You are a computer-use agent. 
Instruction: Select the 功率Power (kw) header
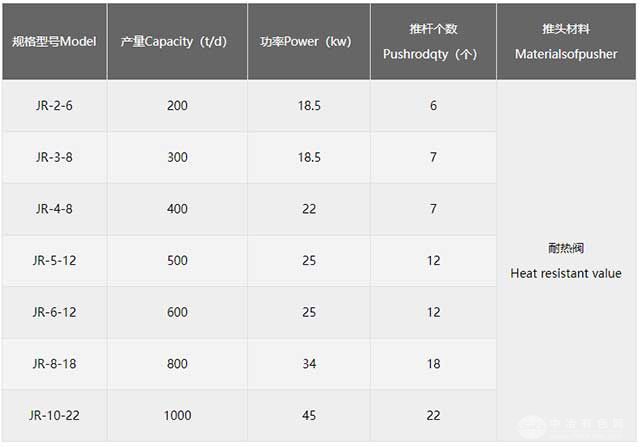[309, 41]
